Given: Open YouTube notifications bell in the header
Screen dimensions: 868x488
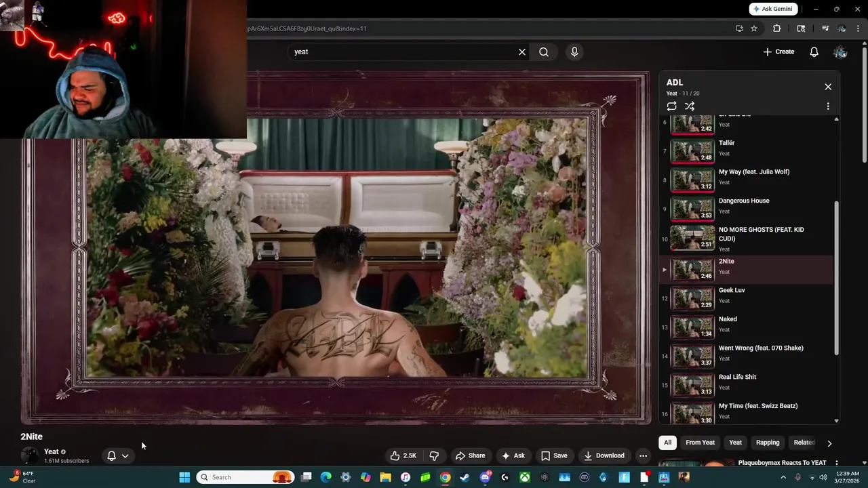Looking at the screenshot, I should pos(814,52).
